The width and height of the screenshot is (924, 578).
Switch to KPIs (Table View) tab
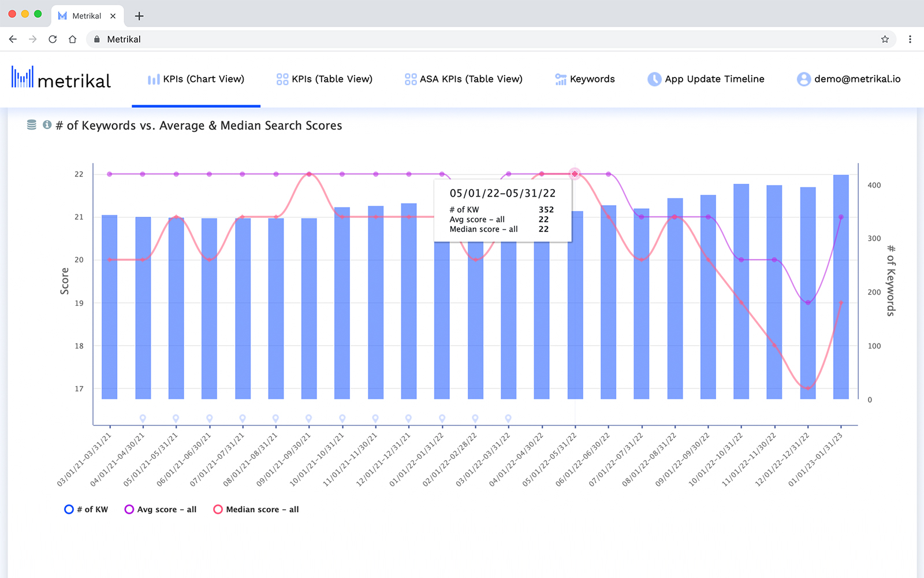(325, 79)
